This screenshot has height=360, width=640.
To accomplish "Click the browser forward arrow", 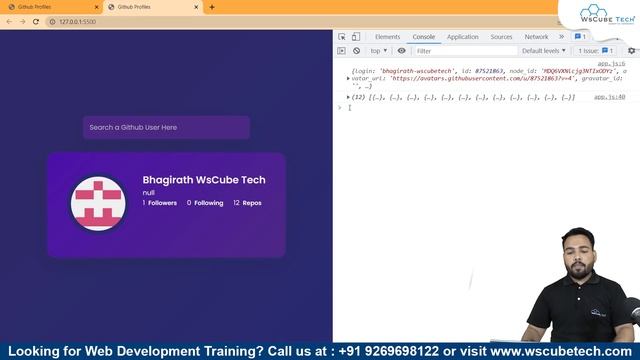I will [x=22, y=22].
